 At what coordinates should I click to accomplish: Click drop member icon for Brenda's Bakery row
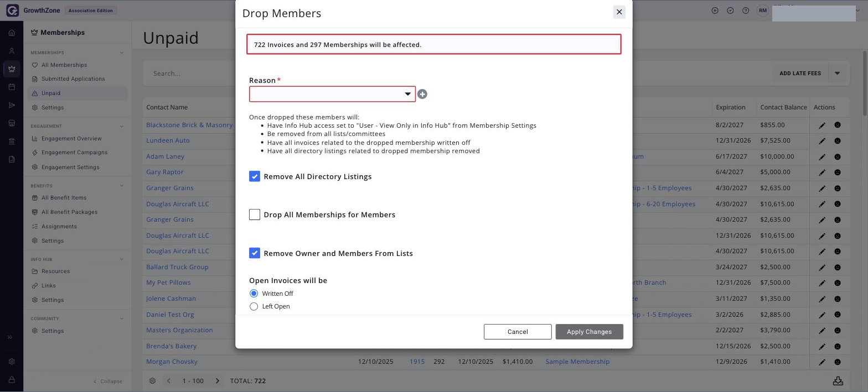point(838,347)
